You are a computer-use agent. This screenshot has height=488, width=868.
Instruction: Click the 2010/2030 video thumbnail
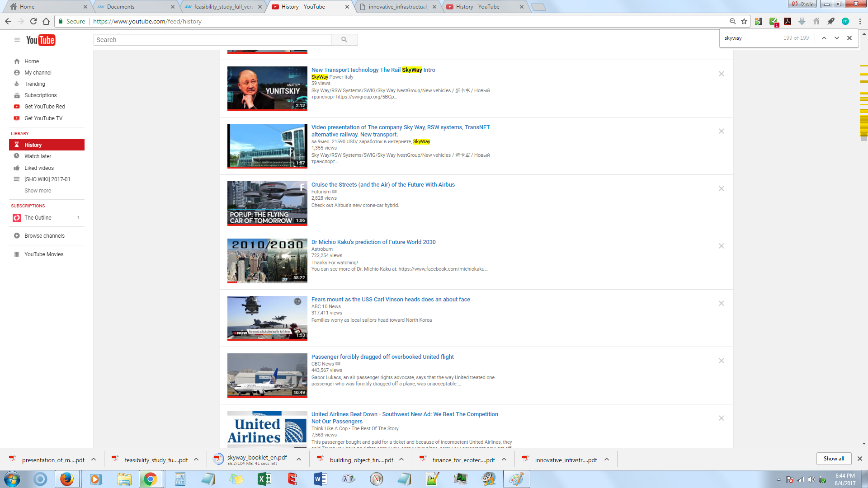(267, 261)
